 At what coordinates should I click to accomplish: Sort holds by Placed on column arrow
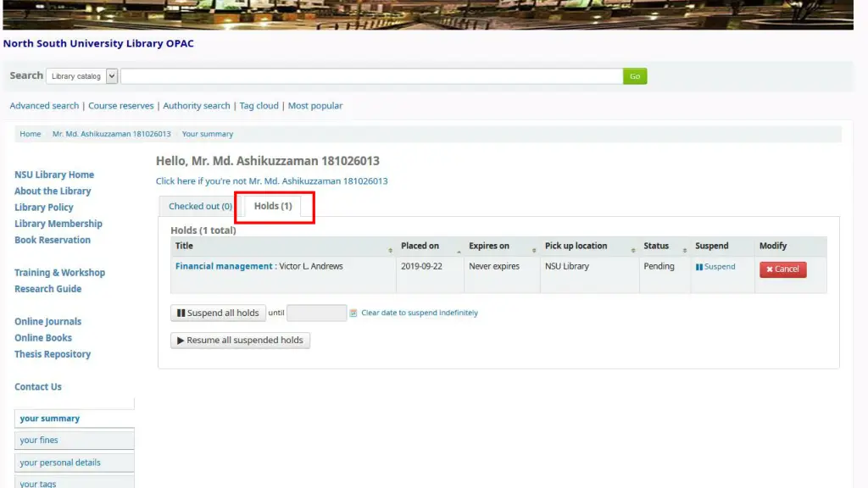[x=459, y=251]
